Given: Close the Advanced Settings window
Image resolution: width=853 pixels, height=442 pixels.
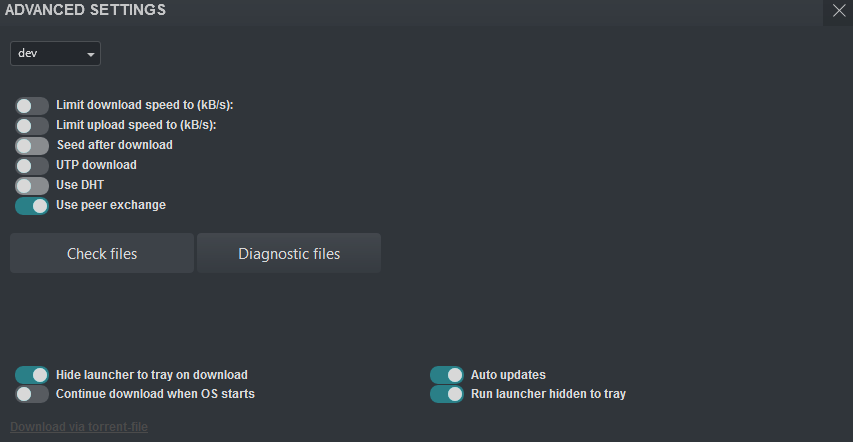Looking at the screenshot, I should tap(838, 11).
